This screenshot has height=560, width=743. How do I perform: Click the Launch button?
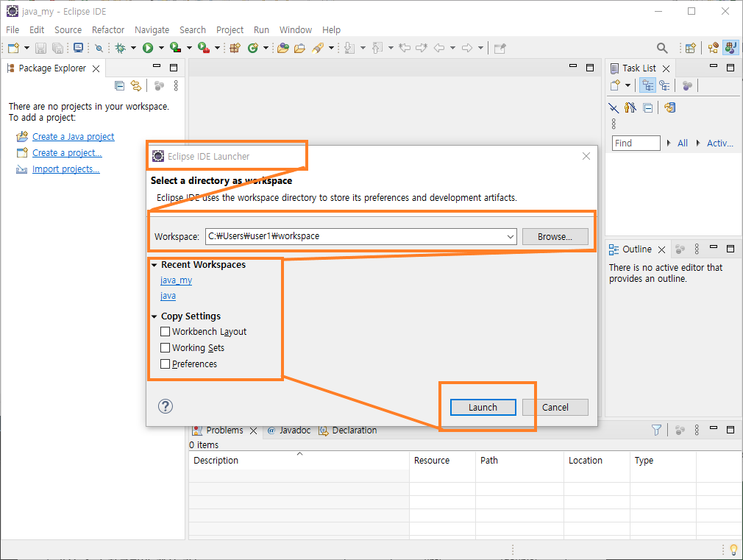(483, 408)
